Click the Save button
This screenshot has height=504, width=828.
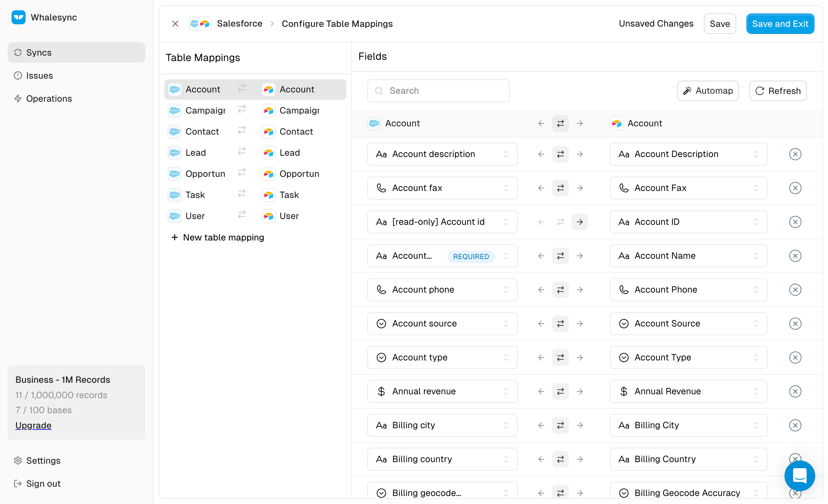pyautogui.click(x=720, y=24)
